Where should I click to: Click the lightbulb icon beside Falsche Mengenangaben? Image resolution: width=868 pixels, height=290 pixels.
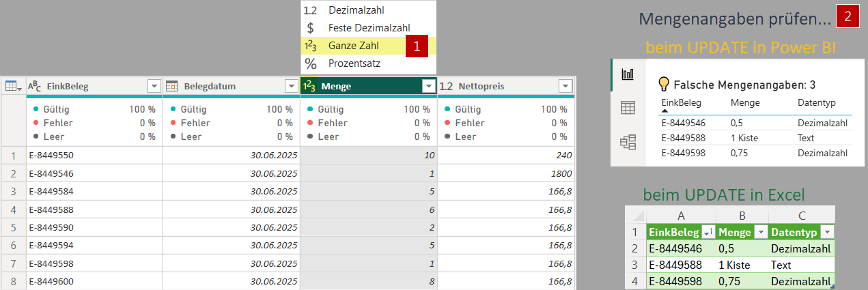662,84
